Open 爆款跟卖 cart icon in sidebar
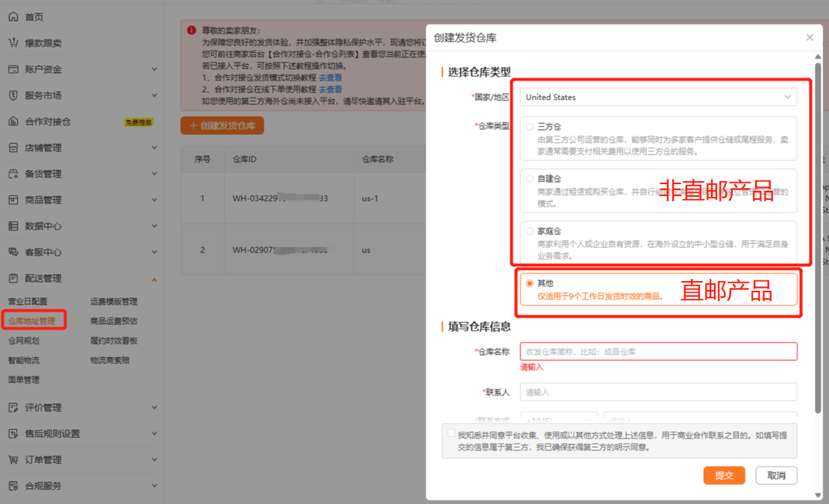Screen dimensions: 829x504 [x=13, y=43]
